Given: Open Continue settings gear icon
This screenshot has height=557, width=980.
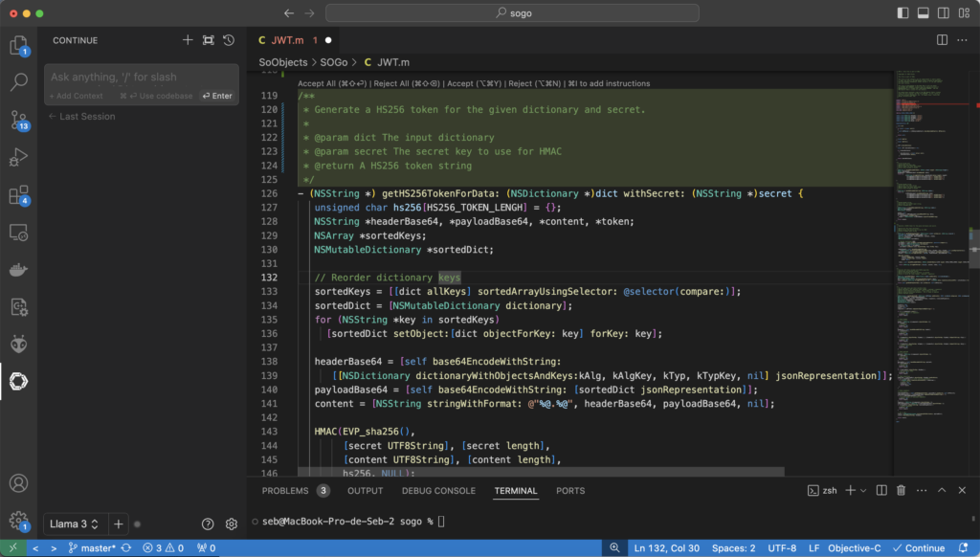Looking at the screenshot, I should coord(232,524).
